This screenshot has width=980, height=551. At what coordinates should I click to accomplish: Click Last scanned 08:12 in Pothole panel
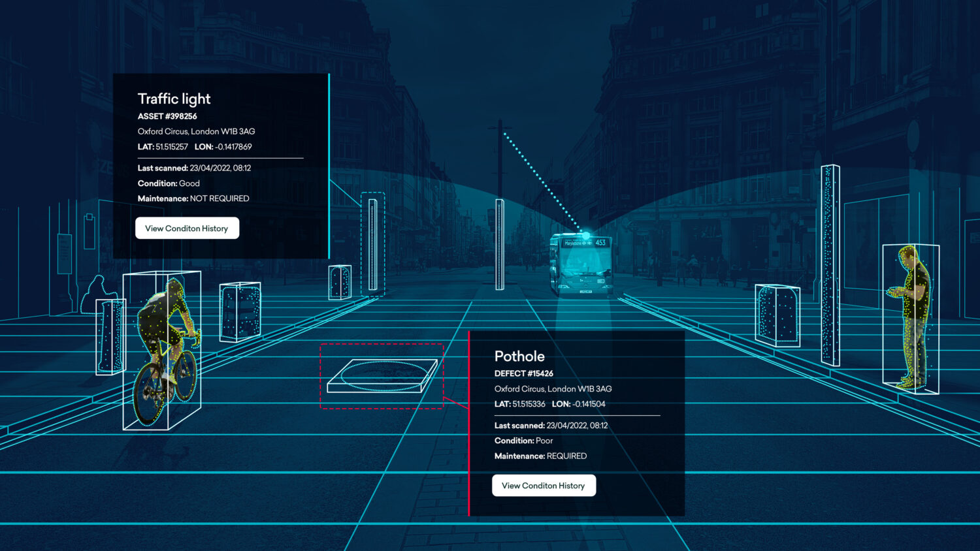[x=551, y=425]
